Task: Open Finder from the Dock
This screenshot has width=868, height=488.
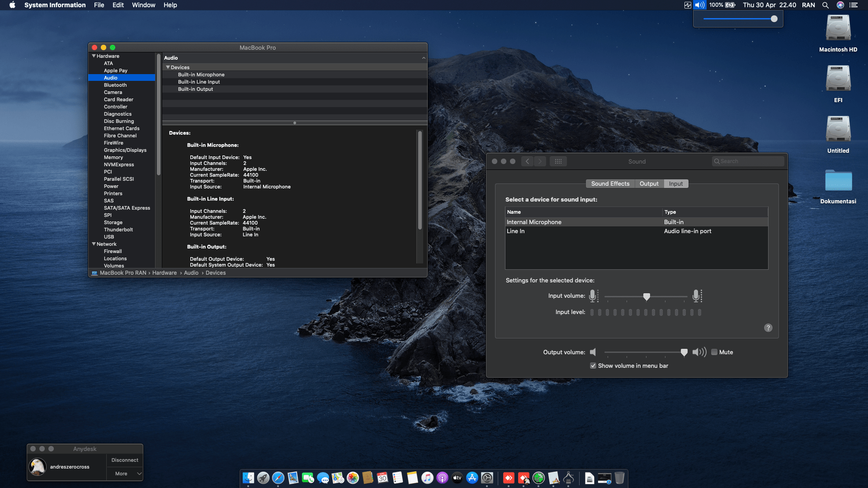Action: click(x=248, y=478)
